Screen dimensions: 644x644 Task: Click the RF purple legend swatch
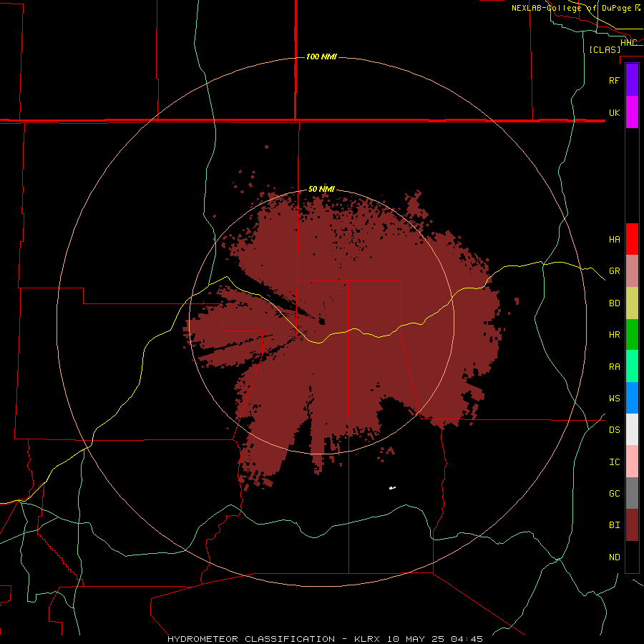tap(632, 80)
